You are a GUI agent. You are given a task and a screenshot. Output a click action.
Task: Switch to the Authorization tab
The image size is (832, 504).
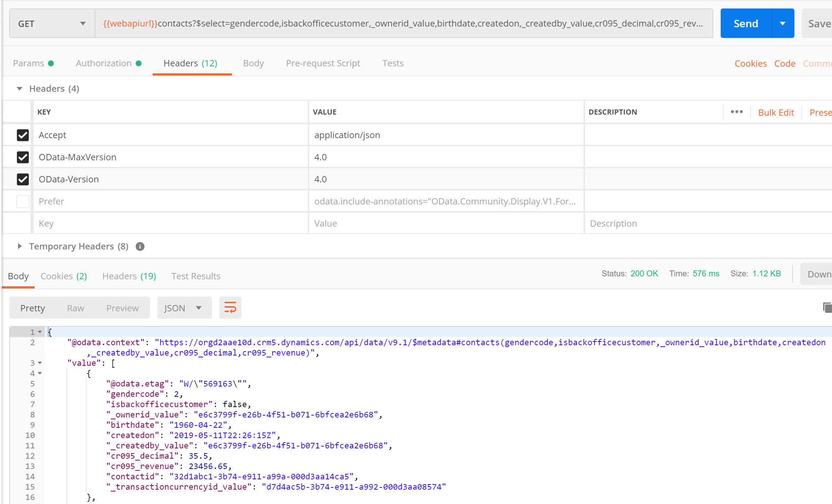click(109, 63)
